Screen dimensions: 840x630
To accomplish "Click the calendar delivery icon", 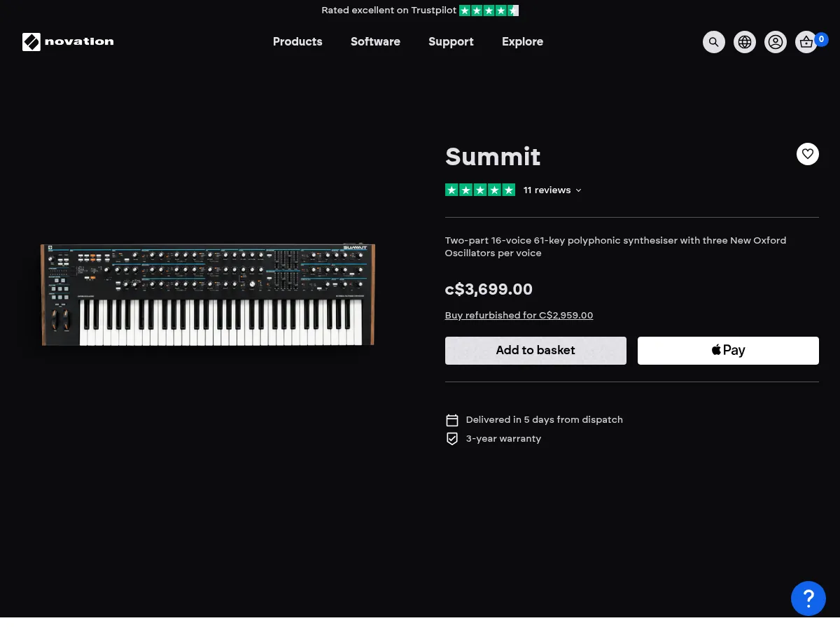I will point(451,420).
